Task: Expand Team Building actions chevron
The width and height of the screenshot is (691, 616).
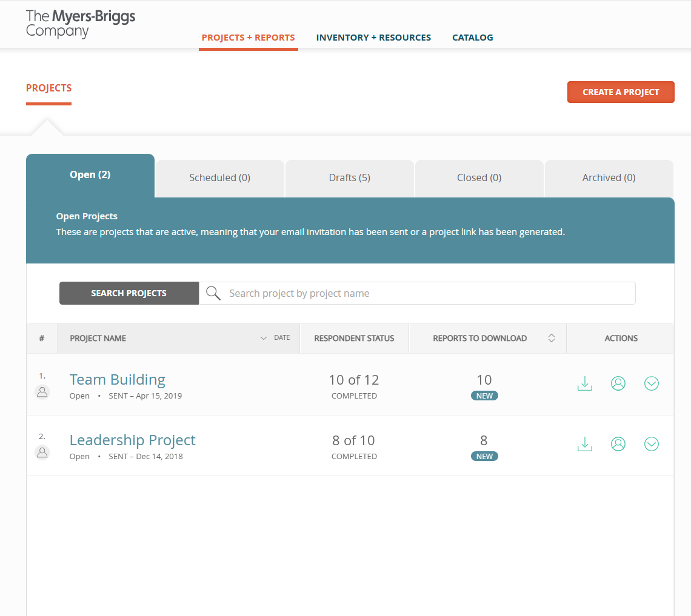Action: [652, 383]
